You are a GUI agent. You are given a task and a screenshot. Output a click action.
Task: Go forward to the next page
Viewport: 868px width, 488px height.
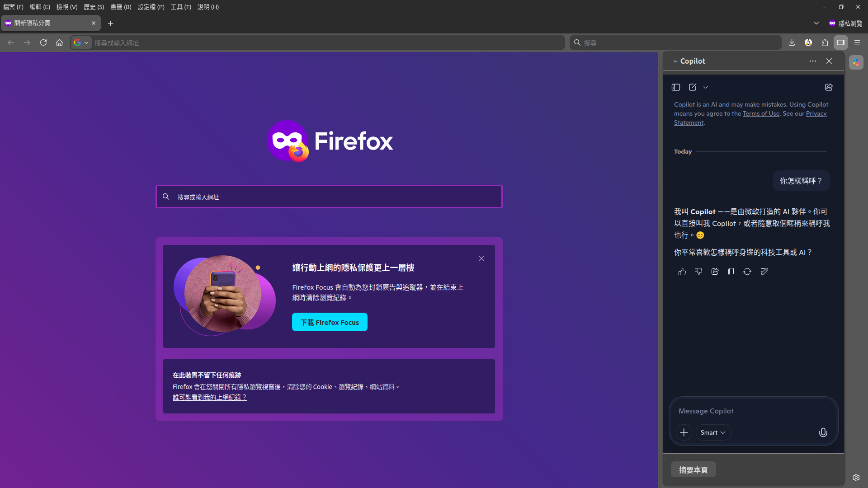(x=27, y=42)
